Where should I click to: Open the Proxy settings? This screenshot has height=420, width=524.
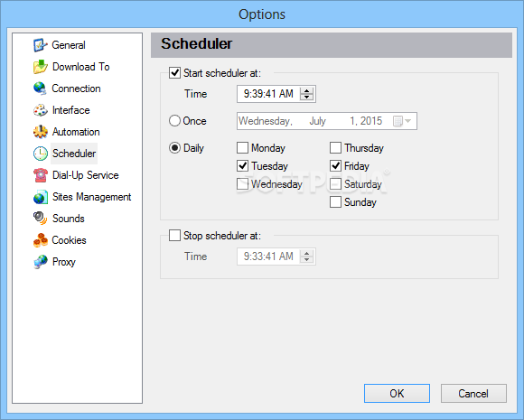[64, 262]
